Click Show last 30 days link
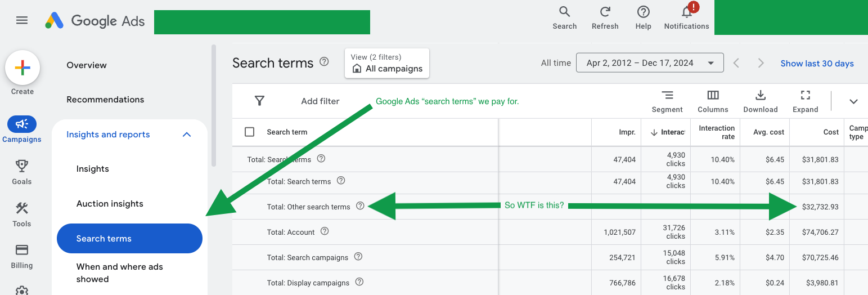The height and width of the screenshot is (295, 868). (x=817, y=64)
